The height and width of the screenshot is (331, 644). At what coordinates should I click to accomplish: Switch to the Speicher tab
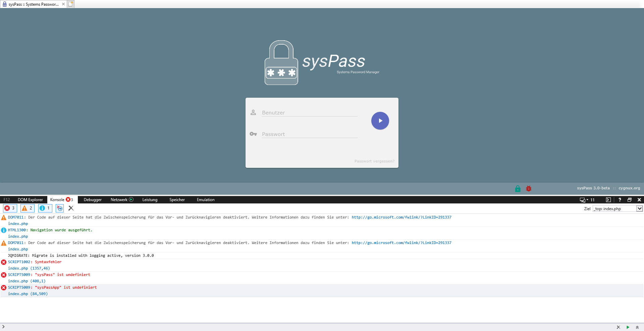pyautogui.click(x=177, y=200)
